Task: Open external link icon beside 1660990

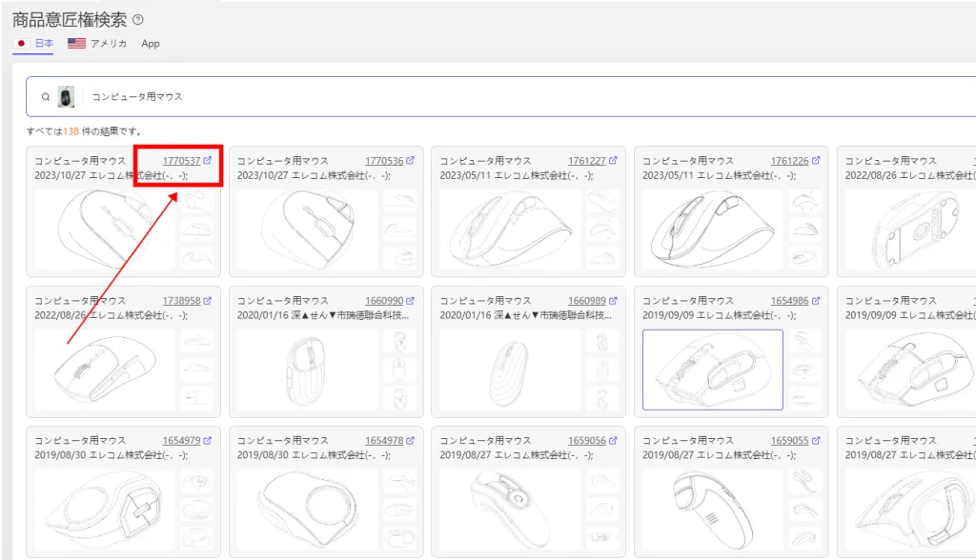Action: click(x=410, y=301)
